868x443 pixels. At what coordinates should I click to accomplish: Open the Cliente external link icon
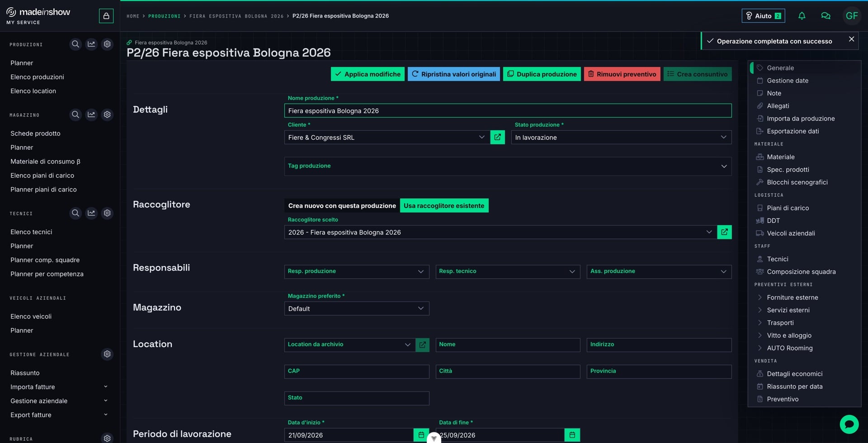click(497, 137)
